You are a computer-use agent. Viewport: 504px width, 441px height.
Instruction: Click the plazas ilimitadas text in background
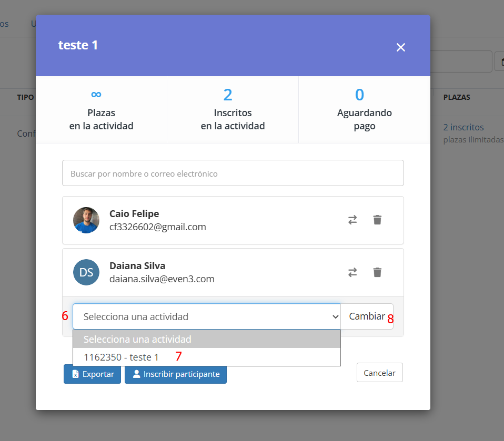(473, 140)
